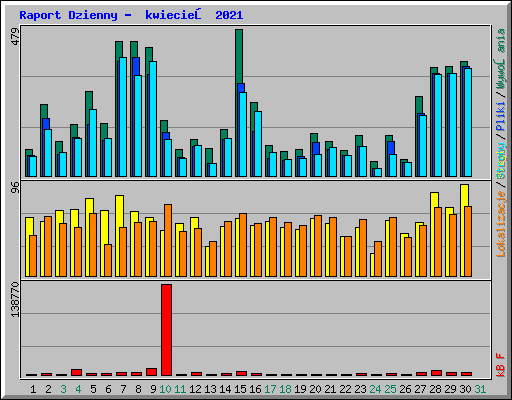Click the cyan bar above day 28

coord(438,125)
